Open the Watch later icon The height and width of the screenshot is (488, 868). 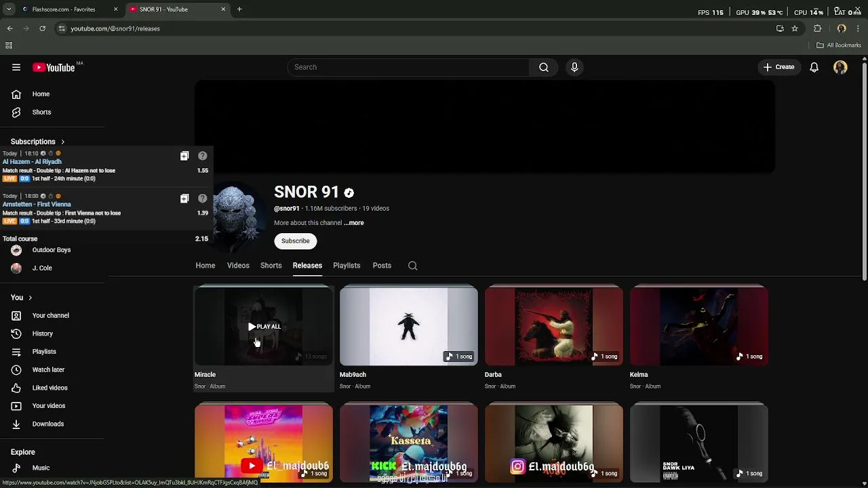click(x=16, y=369)
